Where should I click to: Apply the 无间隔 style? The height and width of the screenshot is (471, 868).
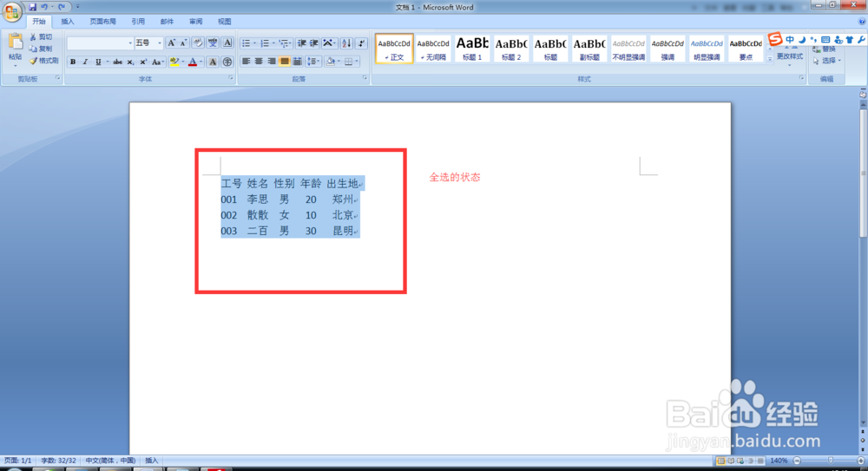pos(433,49)
